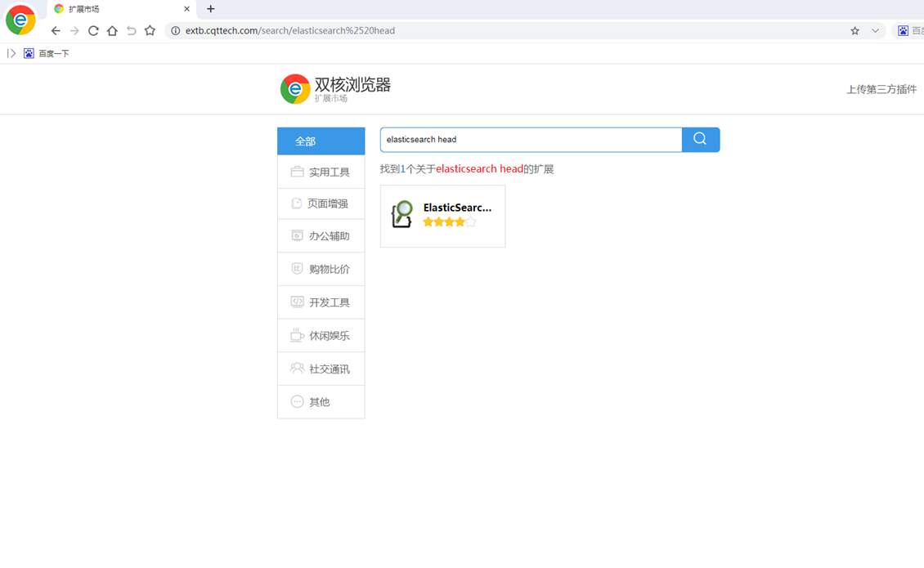Click the Baidu paw icon at toolbar right

point(903,30)
